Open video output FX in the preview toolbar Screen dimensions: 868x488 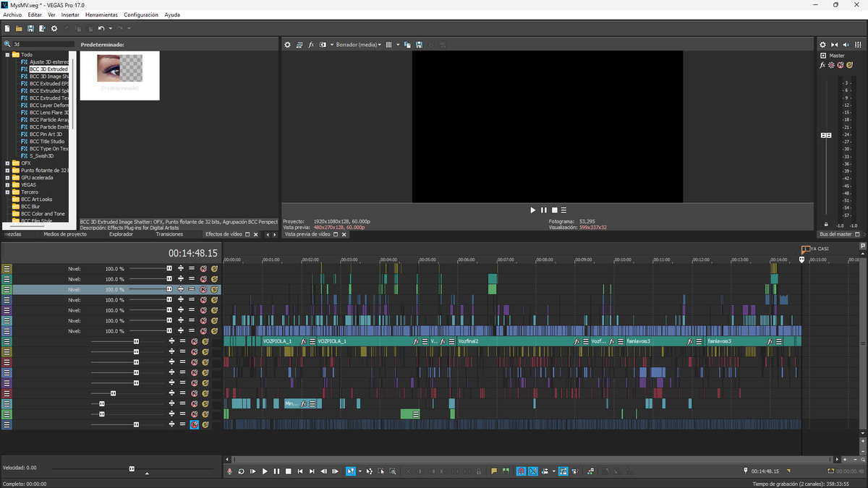[311, 45]
